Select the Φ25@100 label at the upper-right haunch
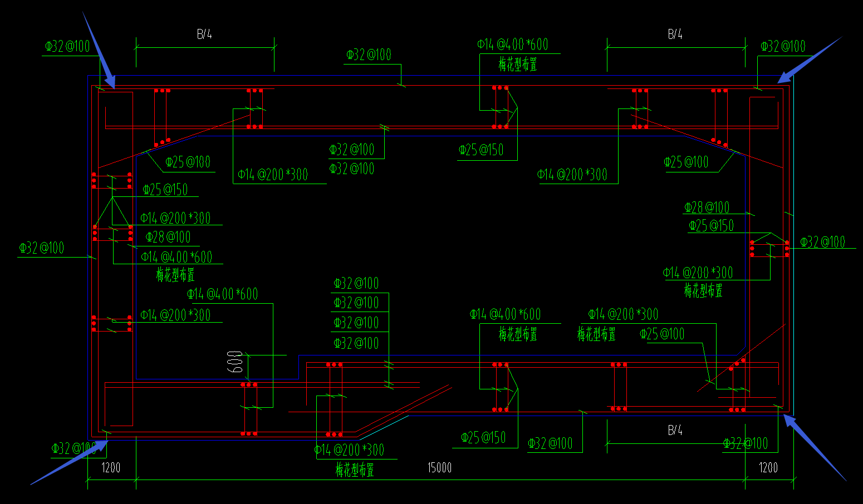This screenshot has width=863, height=504. [x=687, y=162]
